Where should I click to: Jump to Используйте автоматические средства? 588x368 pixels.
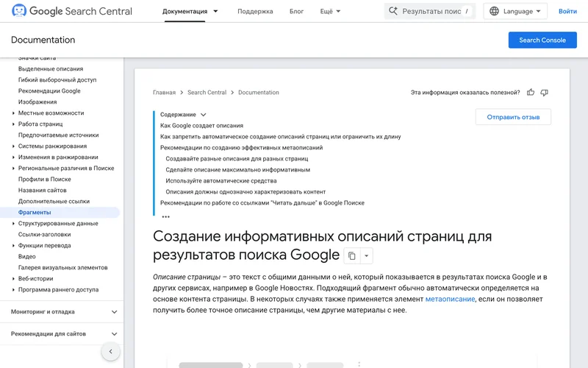pos(221,180)
